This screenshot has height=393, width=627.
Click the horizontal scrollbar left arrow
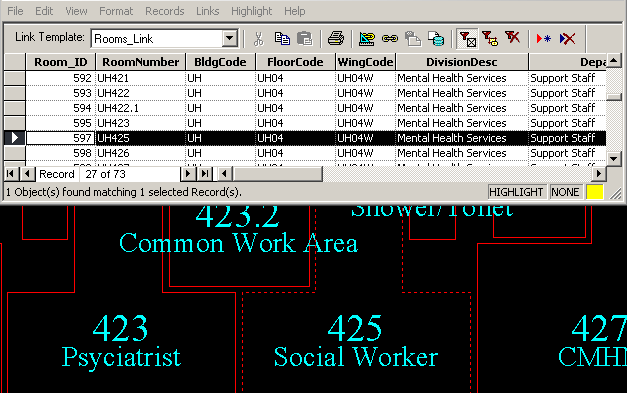point(224,174)
